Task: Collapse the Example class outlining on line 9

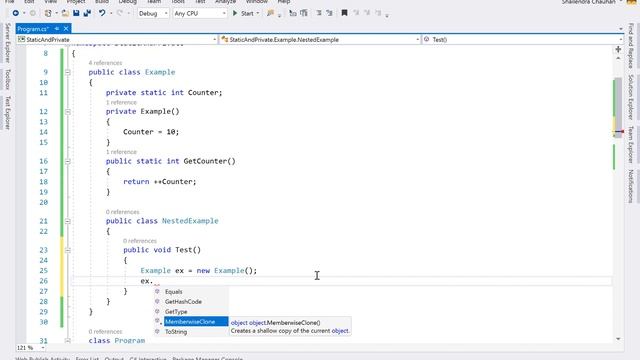Action: (x=68, y=72)
